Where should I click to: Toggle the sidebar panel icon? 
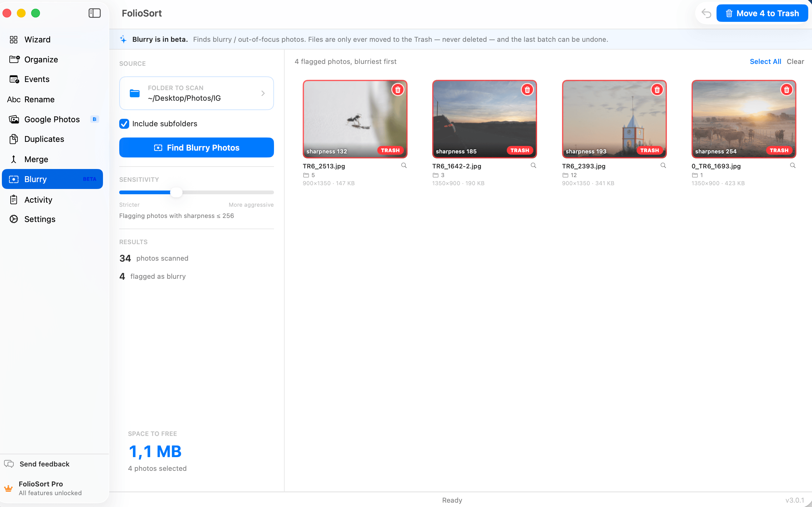(94, 13)
